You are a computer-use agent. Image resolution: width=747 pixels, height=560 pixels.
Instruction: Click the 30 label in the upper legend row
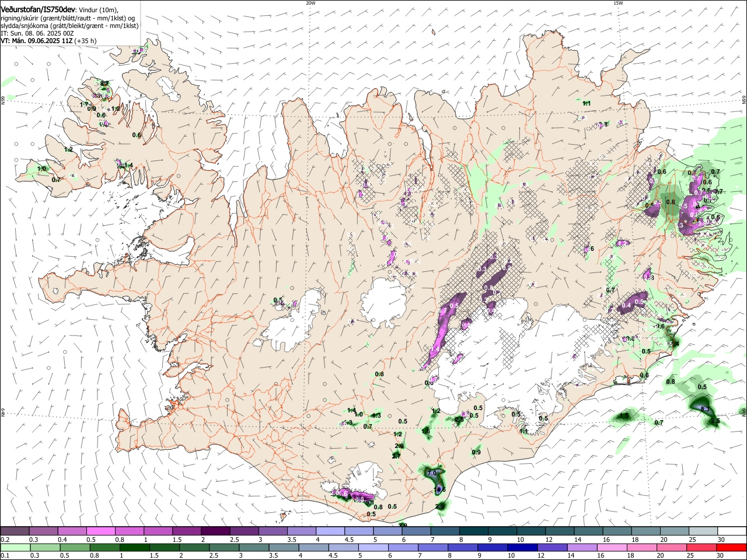(721, 540)
